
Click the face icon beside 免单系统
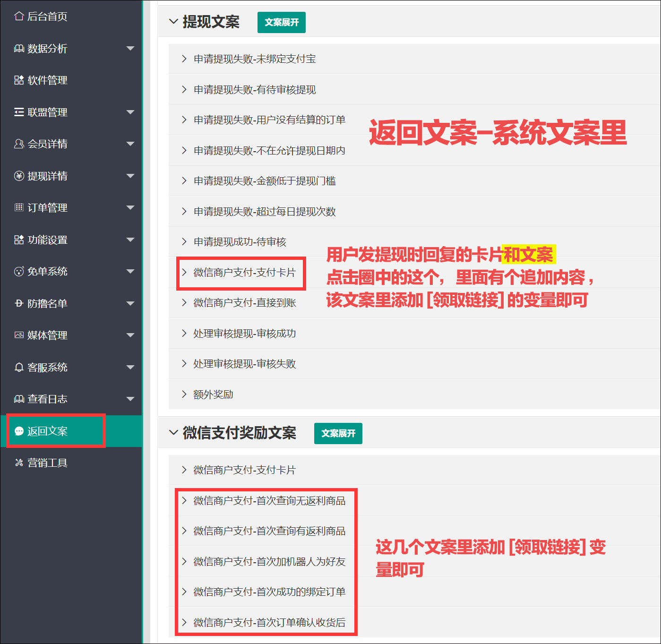[19, 272]
